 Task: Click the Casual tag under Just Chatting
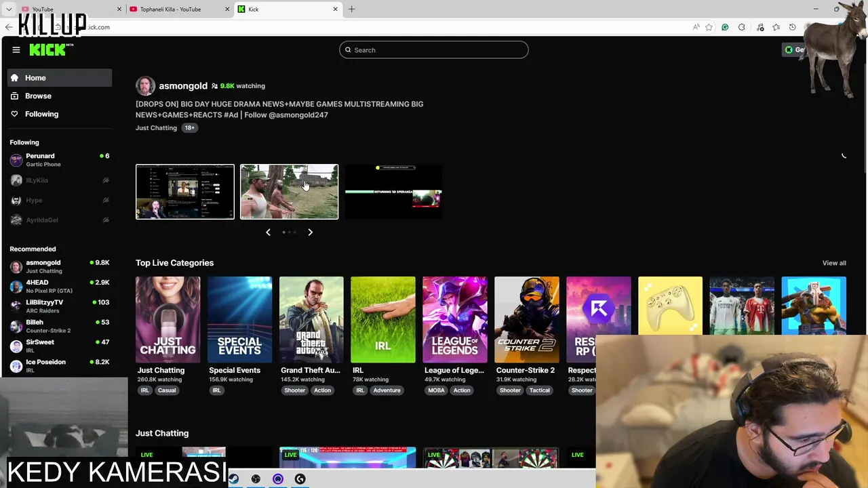tap(167, 390)
